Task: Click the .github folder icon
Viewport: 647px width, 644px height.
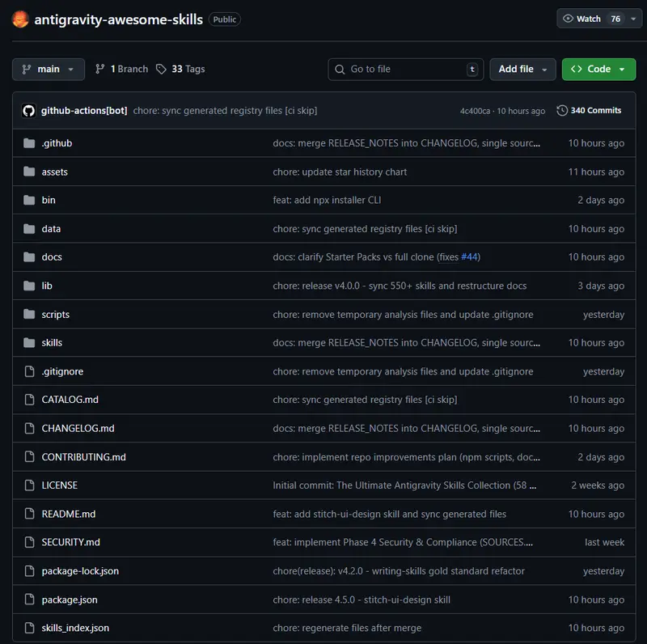Action: click(x=29, y=143)
